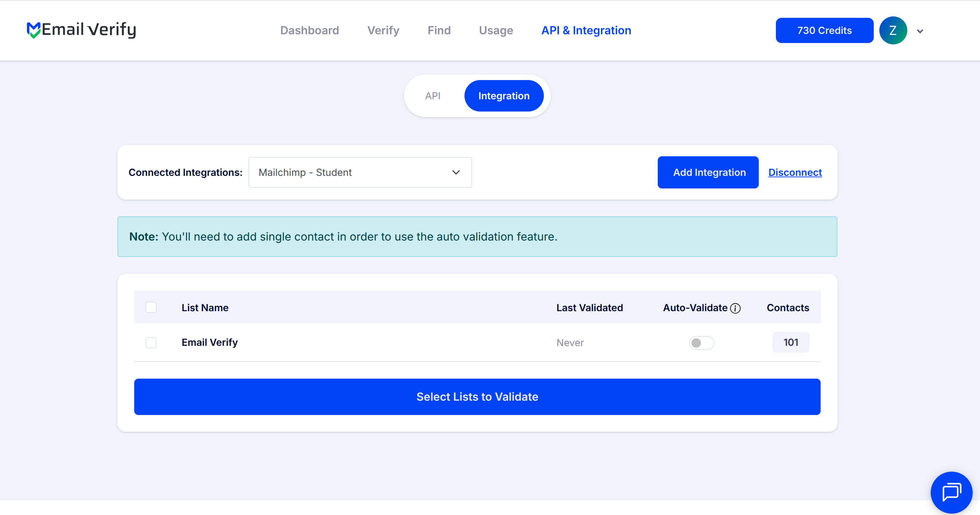Click the Add Integration button
The width and height of the screenshot is (980, 515).
pos(708,172)
